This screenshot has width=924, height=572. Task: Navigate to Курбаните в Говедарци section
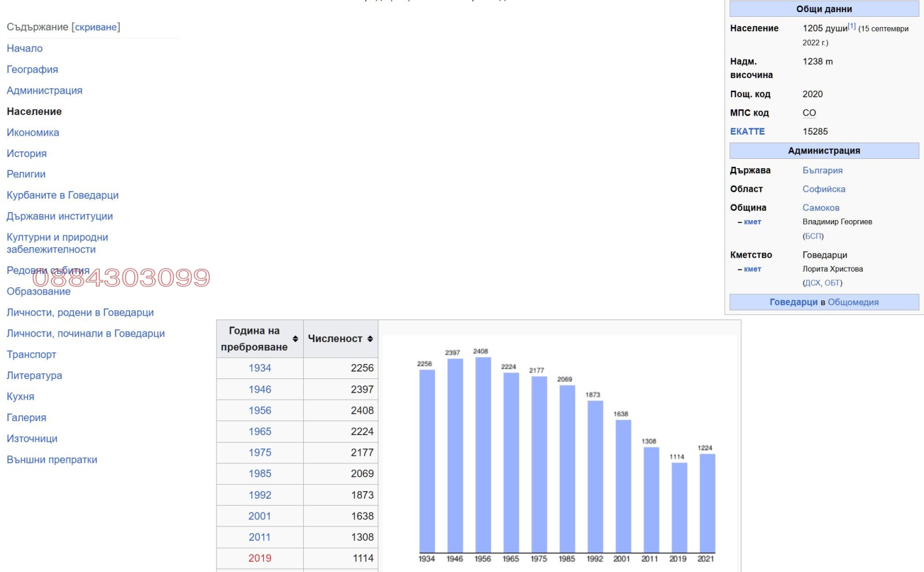coord(62,195)
